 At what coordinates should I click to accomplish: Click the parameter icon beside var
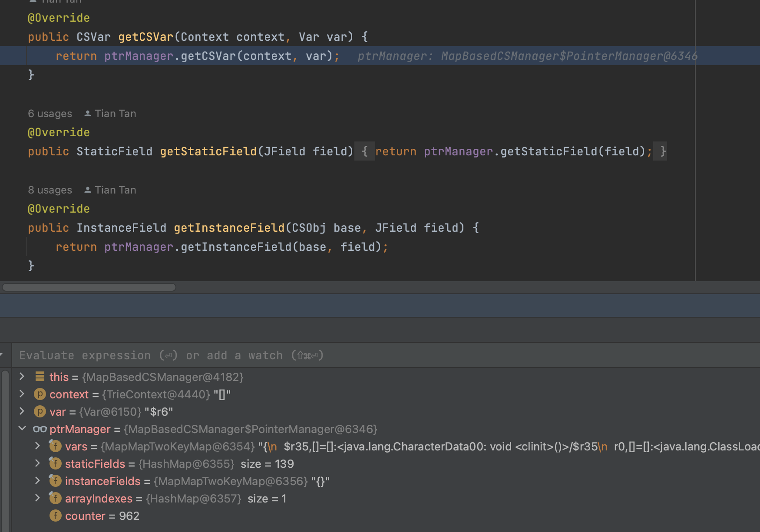click(x=40, y=411)
